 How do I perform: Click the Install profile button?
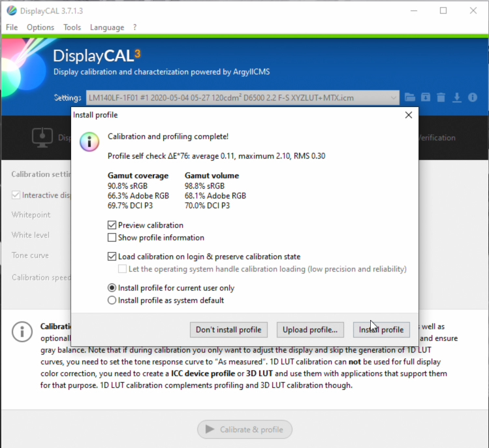(x=381, y=330)
